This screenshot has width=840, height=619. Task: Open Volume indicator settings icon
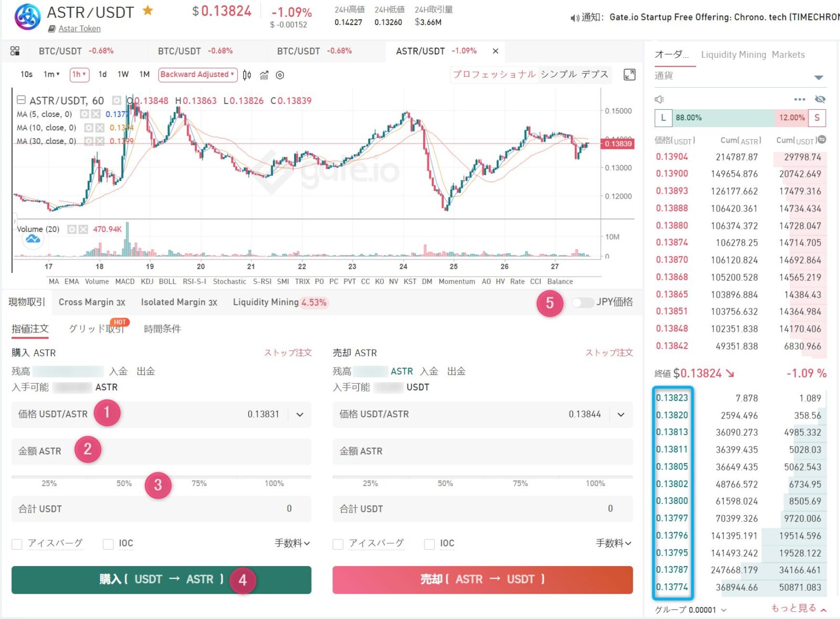pyautogui.click(x=72, y=229)
